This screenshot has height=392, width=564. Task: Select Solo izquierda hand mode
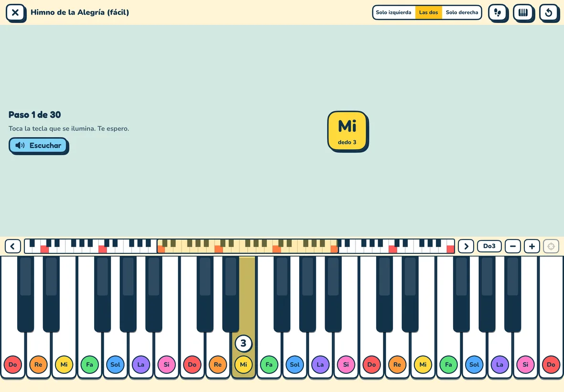(x=393, y=12)
